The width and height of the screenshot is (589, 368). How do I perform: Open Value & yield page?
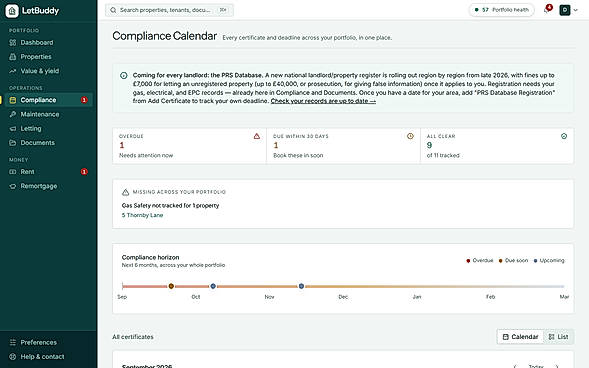click(x=48, y=71)
